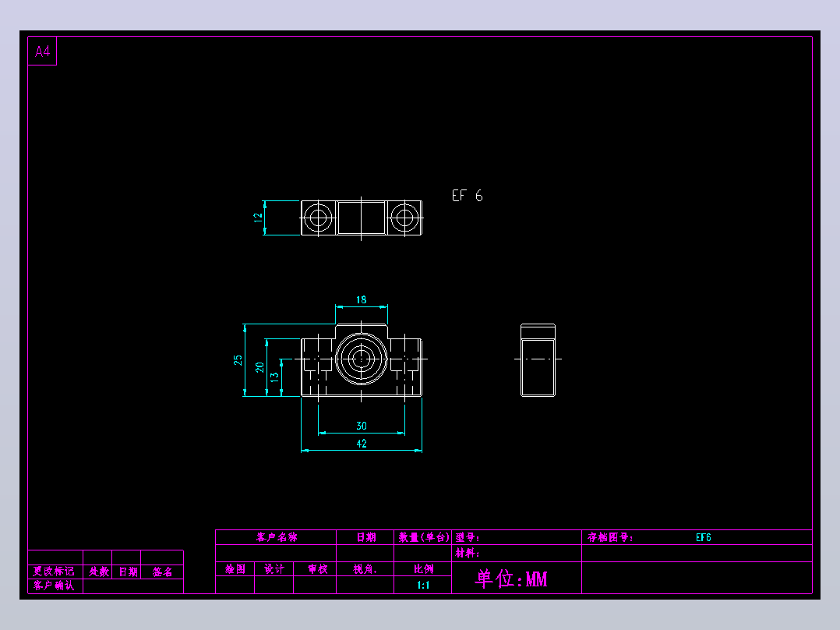Click the 日期 cell beside 处数
The image size is (840, 630).
pyautogui.click(x=128, y=572)
